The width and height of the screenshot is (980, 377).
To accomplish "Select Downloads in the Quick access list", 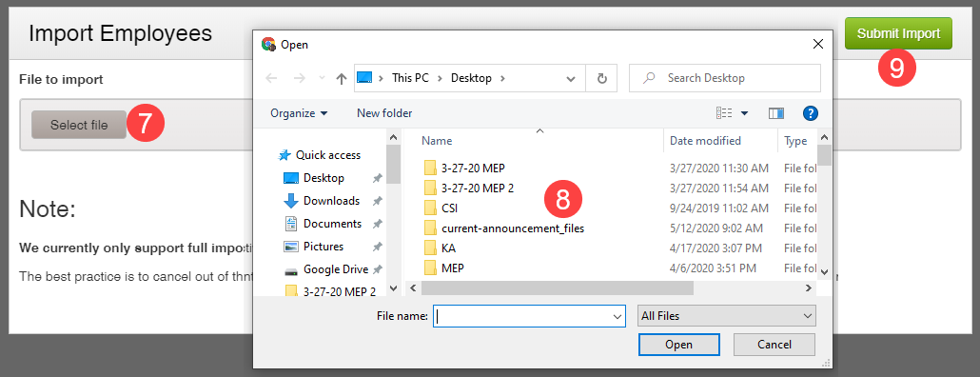I will point(331,201).
